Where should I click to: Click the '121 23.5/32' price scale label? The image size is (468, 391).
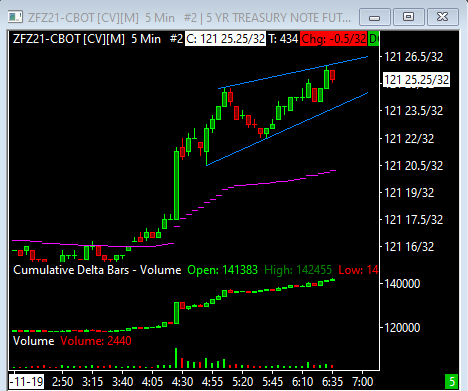[414, 111]
